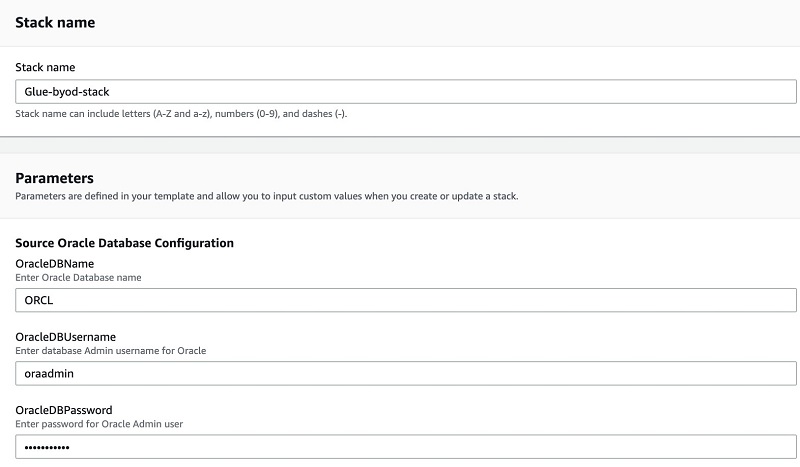
Task: Click the stack name allowed-characters hint text
Action: tap(181, 114)
